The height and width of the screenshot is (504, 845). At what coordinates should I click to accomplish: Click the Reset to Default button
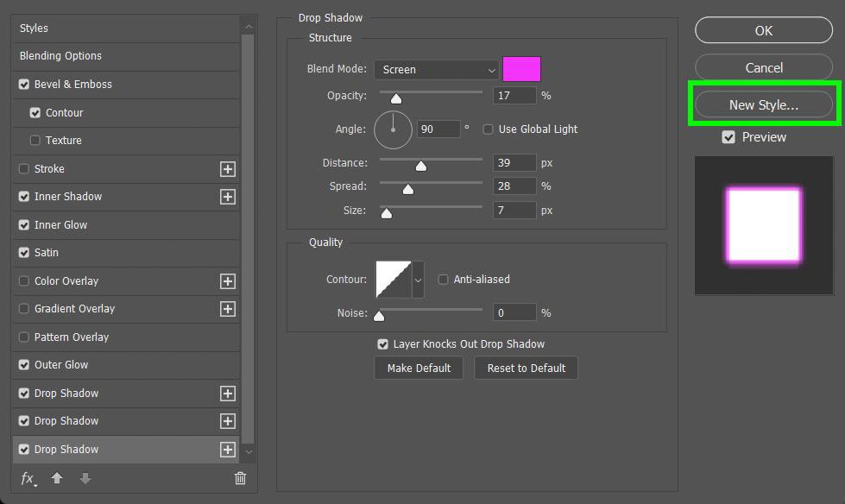point(526,369)
